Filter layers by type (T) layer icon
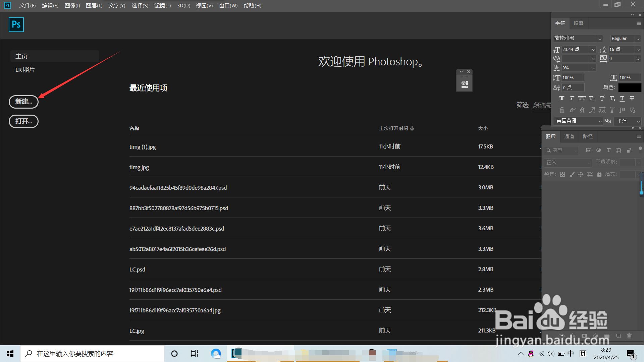The height and width of the screenshot is (362, 644). (x=609, y=150)
